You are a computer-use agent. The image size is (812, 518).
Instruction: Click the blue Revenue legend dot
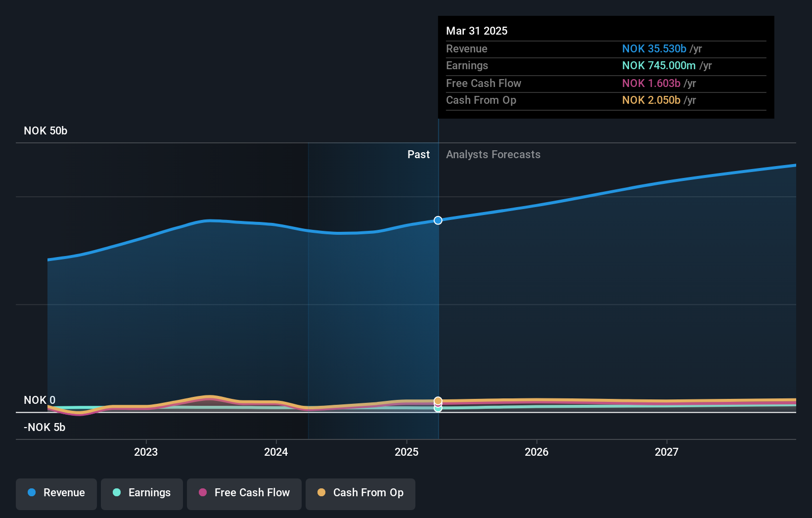pyautogui.click(x=32, y=492)
